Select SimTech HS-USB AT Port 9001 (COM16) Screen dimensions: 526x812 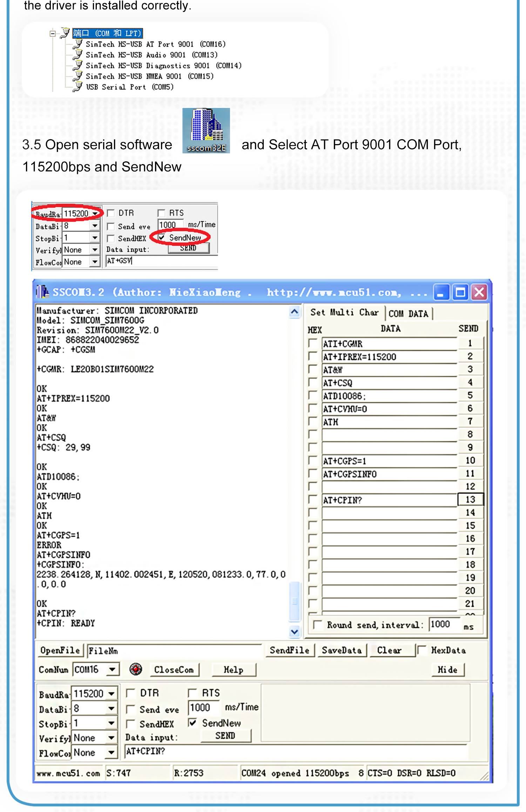tap(155, 44)
